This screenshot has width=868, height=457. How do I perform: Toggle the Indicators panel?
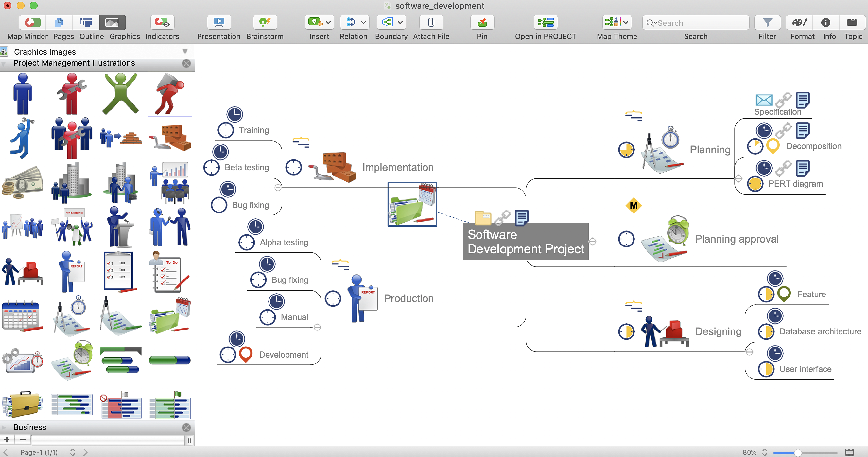(x=162, y=23)
